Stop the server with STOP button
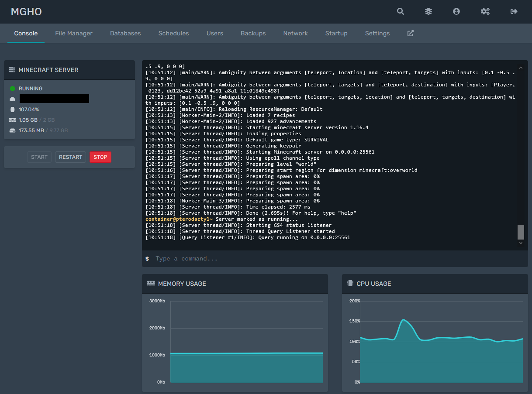 100,157
